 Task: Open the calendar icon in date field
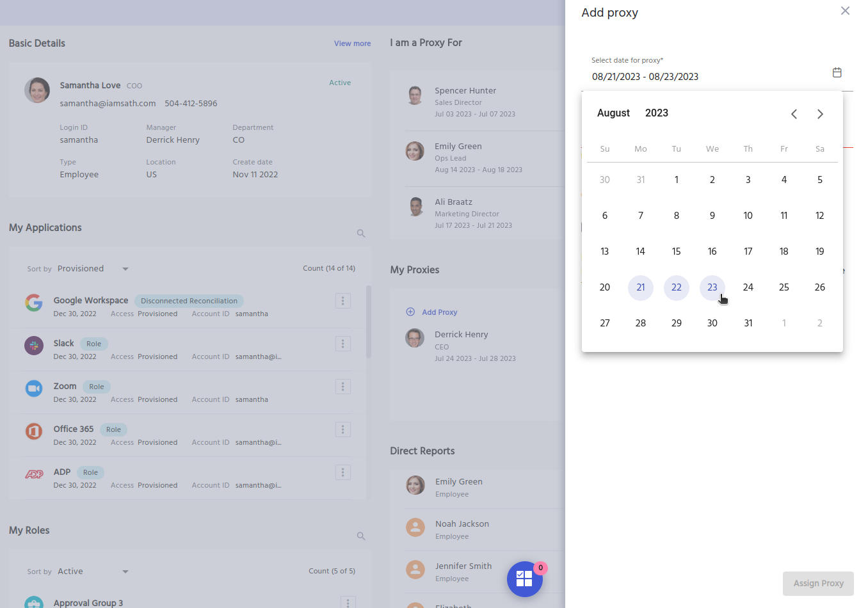(x=837, y=72)
